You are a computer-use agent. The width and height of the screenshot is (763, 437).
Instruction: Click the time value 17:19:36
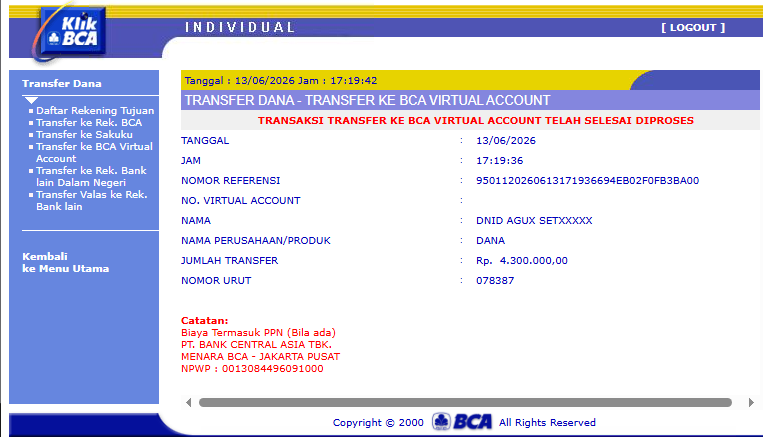click(499, 161)
